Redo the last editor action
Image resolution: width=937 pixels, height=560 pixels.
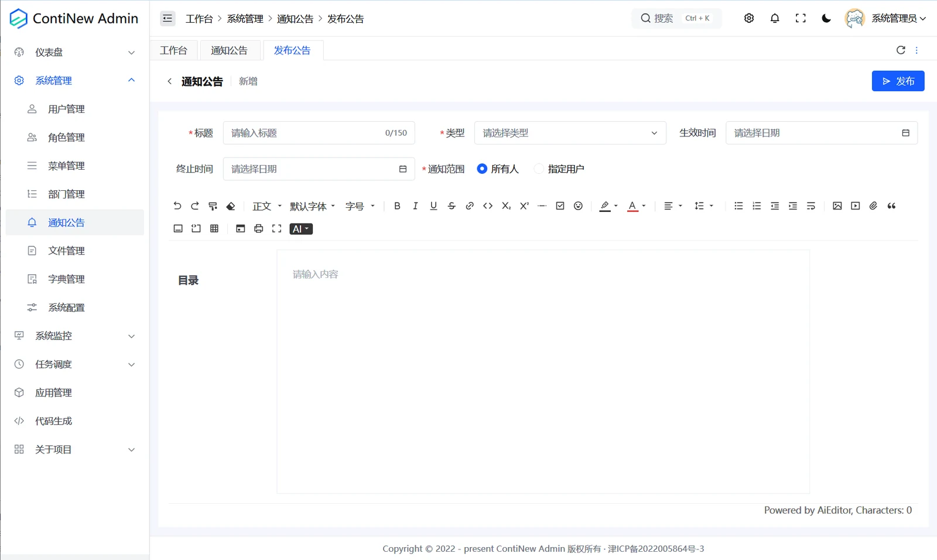(195, 206)
